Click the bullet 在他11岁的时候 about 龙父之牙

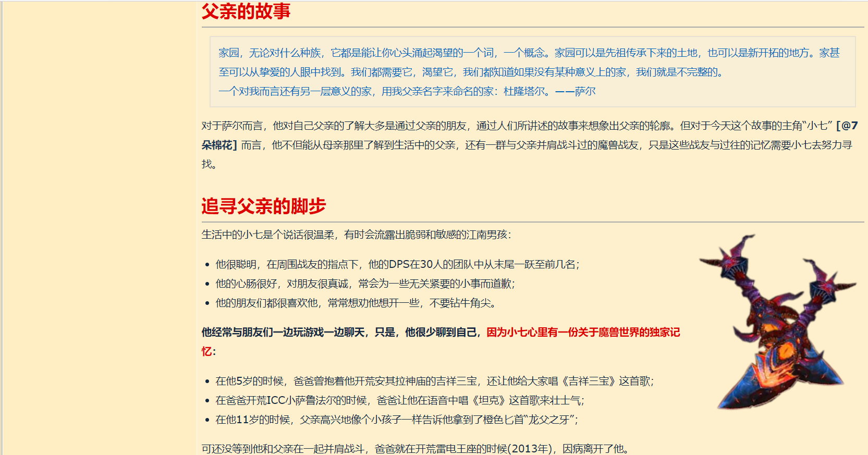tap(397, 420)
